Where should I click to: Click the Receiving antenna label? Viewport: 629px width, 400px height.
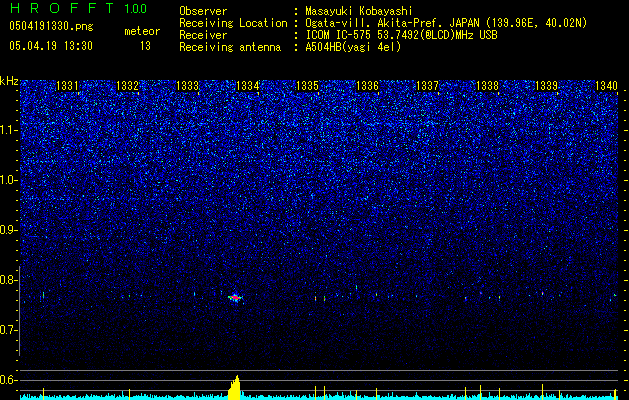[x=230, y=47]
